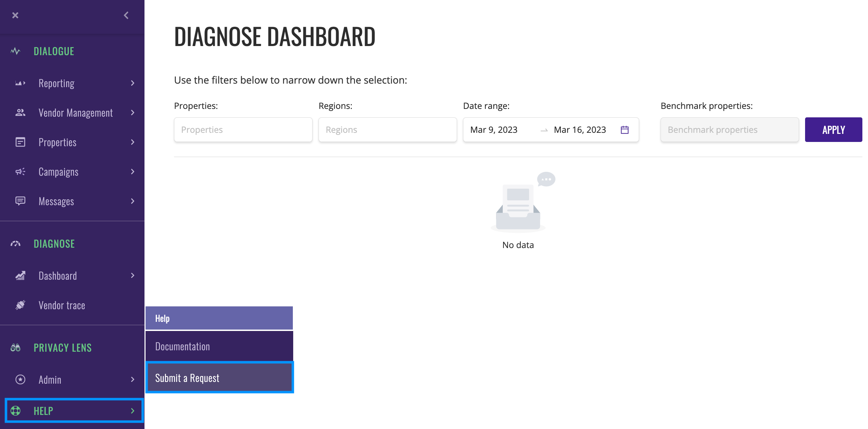Click the Dialogue pulse icon
Viewport: 868px width, 429px height.
(x=15, y=51)
